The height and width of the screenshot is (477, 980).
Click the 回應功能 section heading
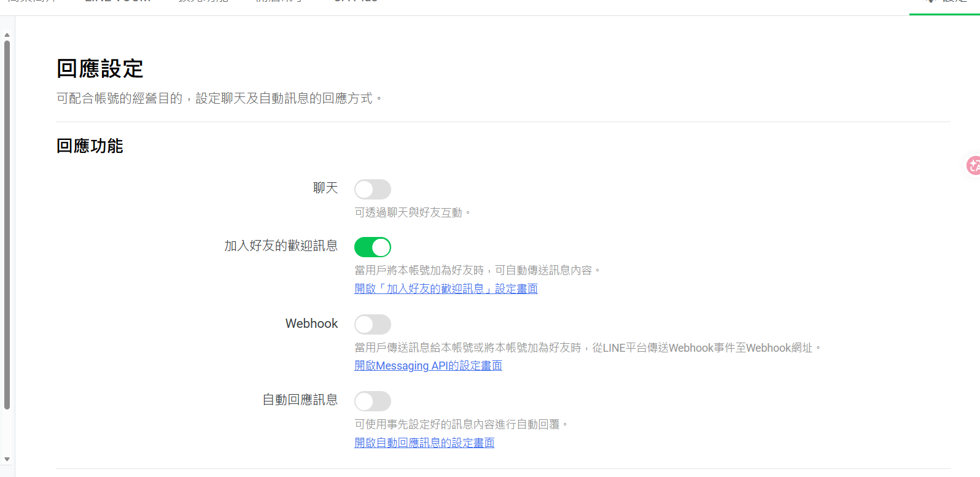tap(90, 146)
